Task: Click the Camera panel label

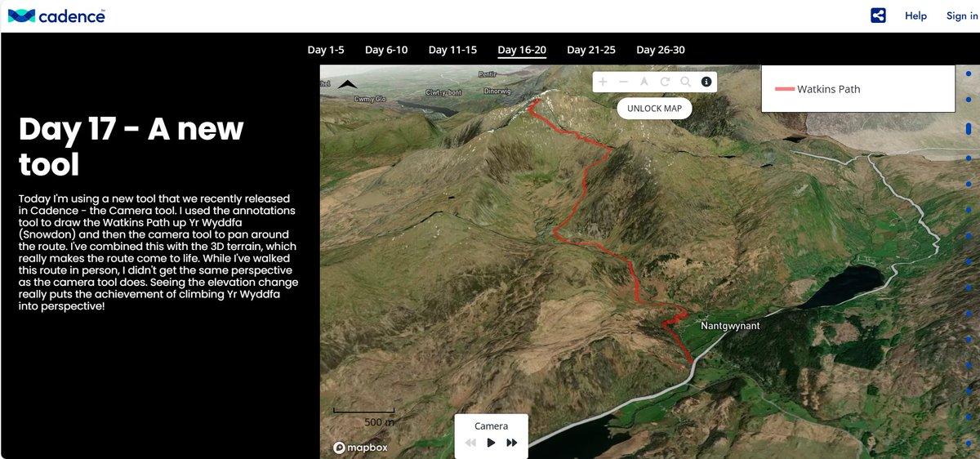Action: [x=491, y=426]
